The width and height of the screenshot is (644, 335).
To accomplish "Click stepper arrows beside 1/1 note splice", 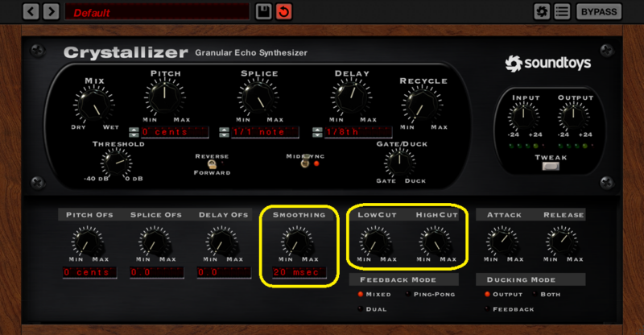I will coord(225,132).
